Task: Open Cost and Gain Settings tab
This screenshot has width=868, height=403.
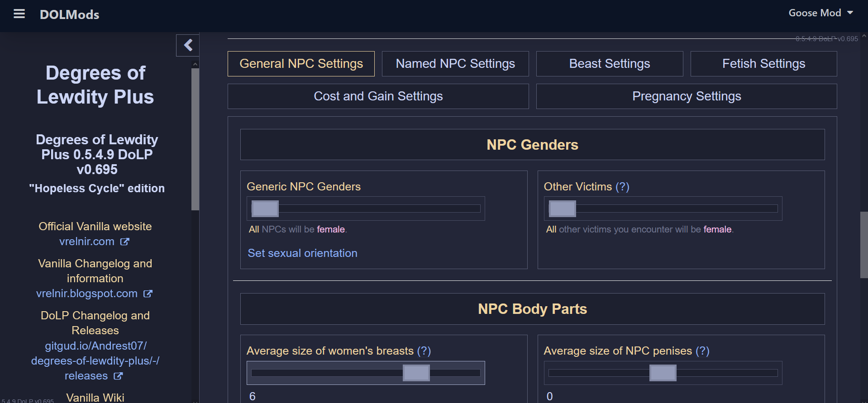Action: tap(378, 96)
